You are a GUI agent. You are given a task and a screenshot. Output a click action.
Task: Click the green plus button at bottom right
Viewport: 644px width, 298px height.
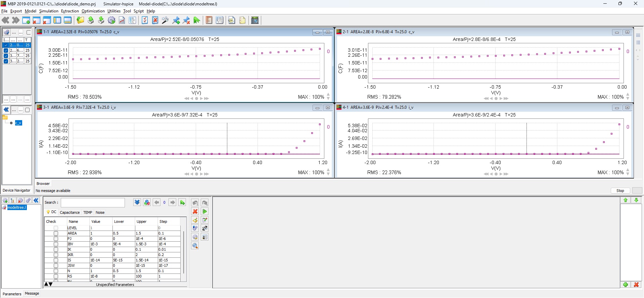click(x=626, y=285)
